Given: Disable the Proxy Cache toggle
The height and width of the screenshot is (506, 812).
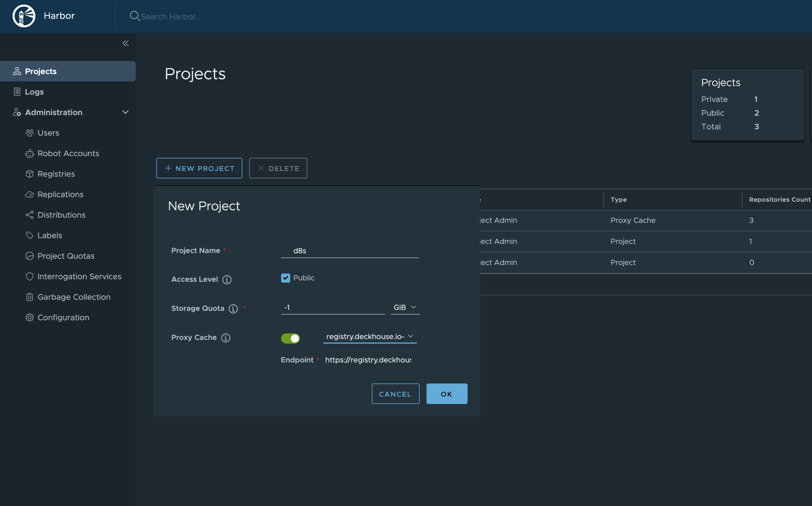Looking at the screenshot, I should point(290,338).
